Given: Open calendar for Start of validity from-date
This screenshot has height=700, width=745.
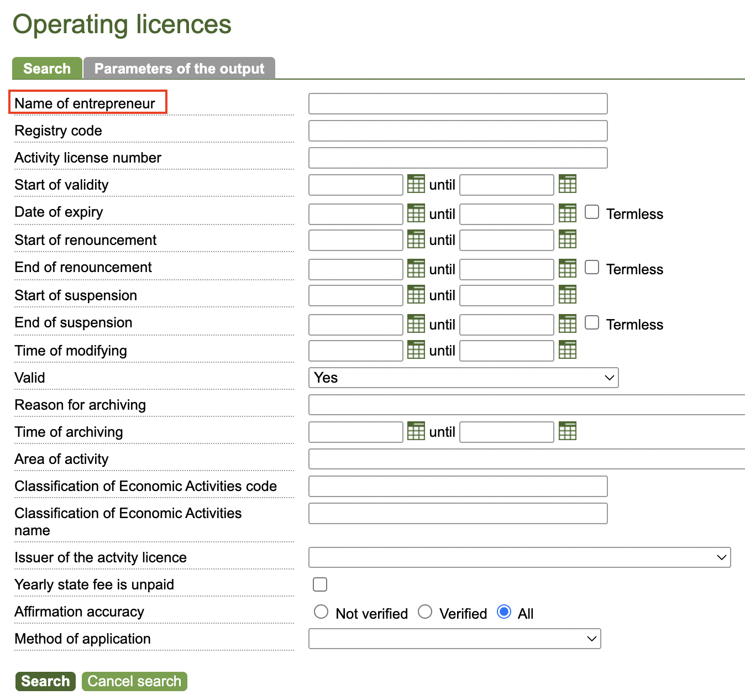Looking at the screenshot, I should click(x=416, y=184).
